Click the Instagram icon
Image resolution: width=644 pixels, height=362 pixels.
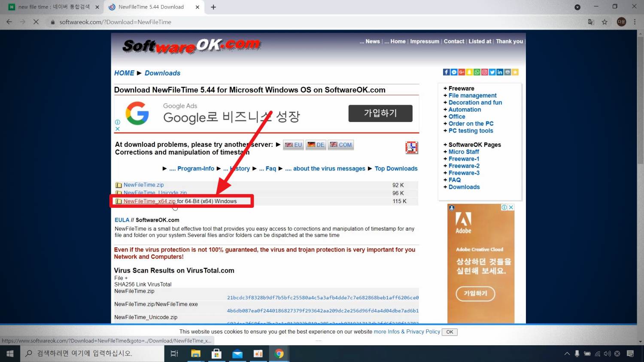click(x=484, y=72)
